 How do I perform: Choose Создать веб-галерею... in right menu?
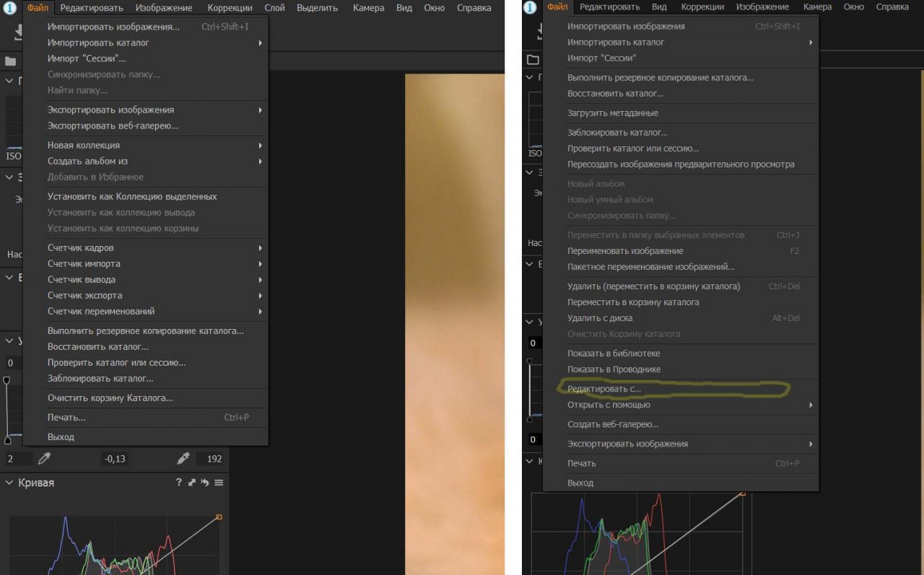[x=681, y=424]
